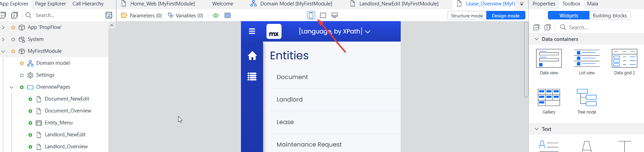Select System module in explorer

coord(36,39)
